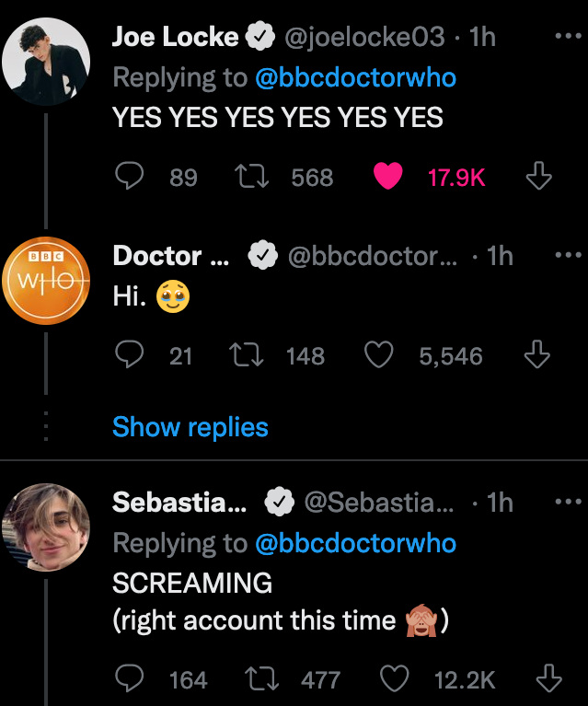Open @bbcdoctorwho link in Joe Locke's reply
The width and height of the screenshot is (588, 706).
(x=355, y=77)
